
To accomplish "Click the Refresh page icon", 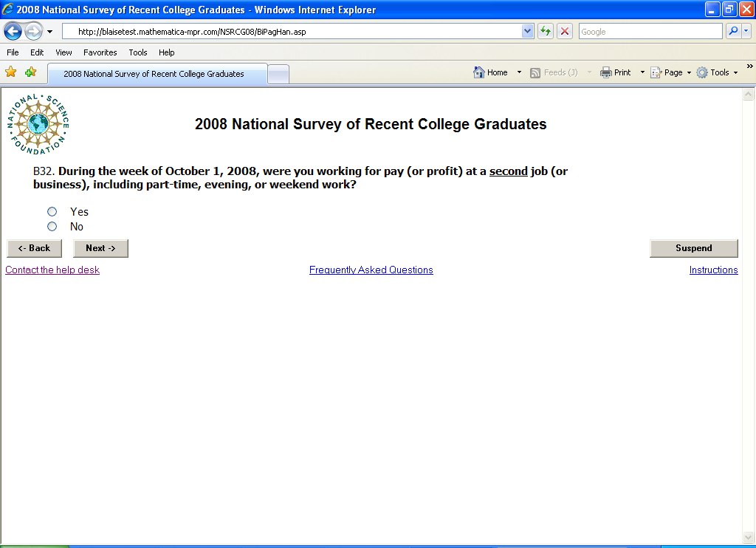I will [546, 31].
